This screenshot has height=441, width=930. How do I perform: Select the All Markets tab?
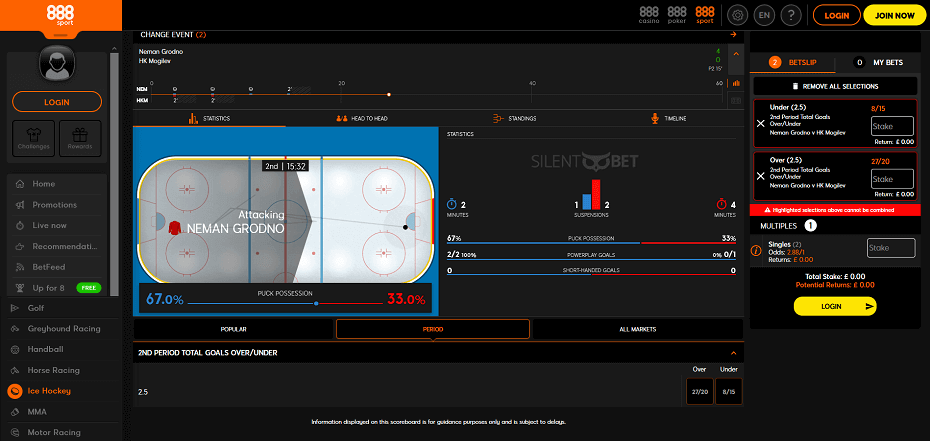point(638,329)
